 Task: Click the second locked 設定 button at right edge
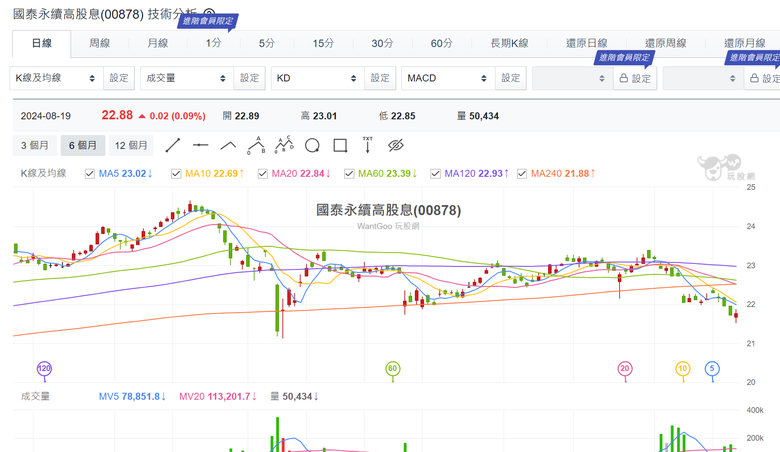tap(764, 78)
